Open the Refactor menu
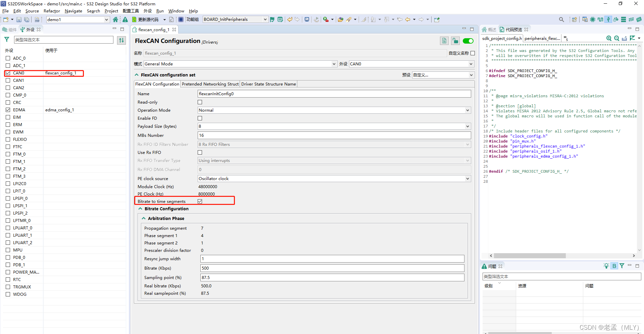Viewport: 644px width, 334px height. 52,11
